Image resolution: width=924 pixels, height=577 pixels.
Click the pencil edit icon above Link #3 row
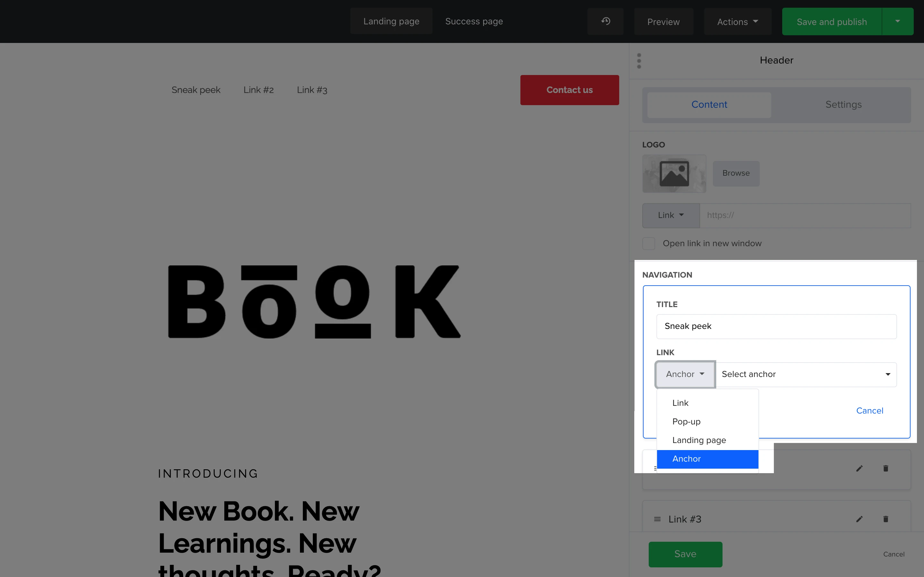(x=859, y=468)
